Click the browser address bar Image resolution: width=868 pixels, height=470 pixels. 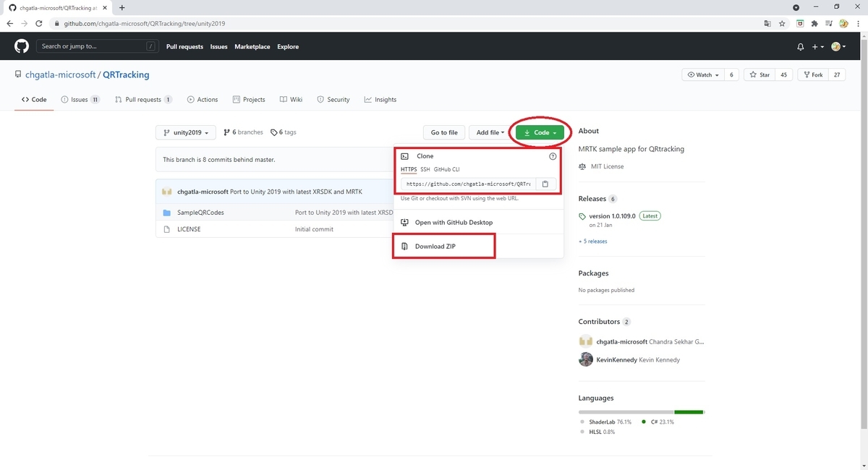[405, 23]
